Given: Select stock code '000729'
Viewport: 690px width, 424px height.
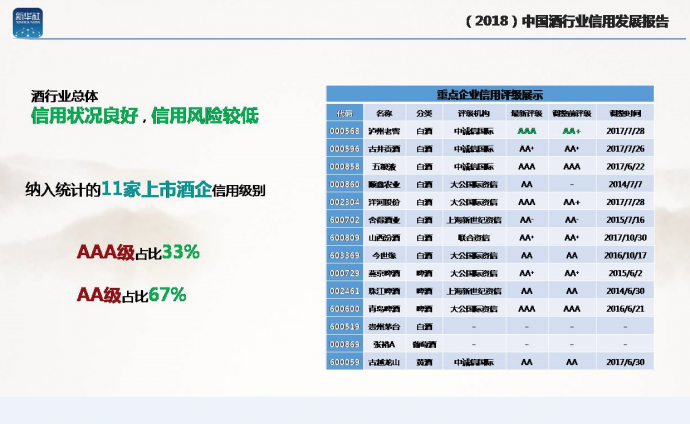Looking at the screenshot, I should click(x=345, y=273).
